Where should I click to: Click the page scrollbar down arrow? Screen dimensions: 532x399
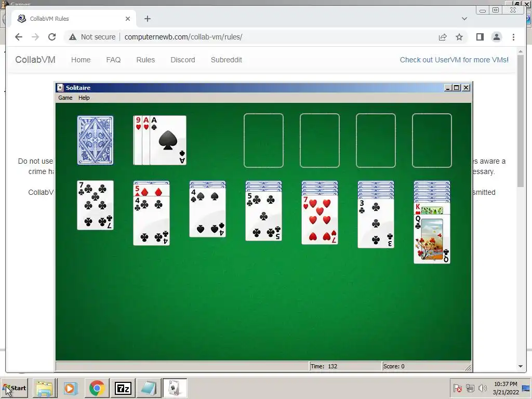[521, 366]
